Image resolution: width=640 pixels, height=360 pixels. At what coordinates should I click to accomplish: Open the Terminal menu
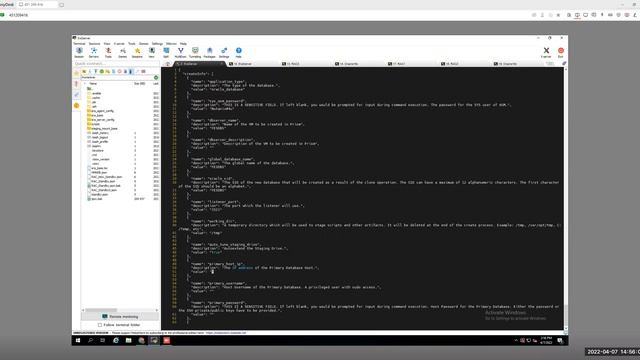(x=79, y=44)
